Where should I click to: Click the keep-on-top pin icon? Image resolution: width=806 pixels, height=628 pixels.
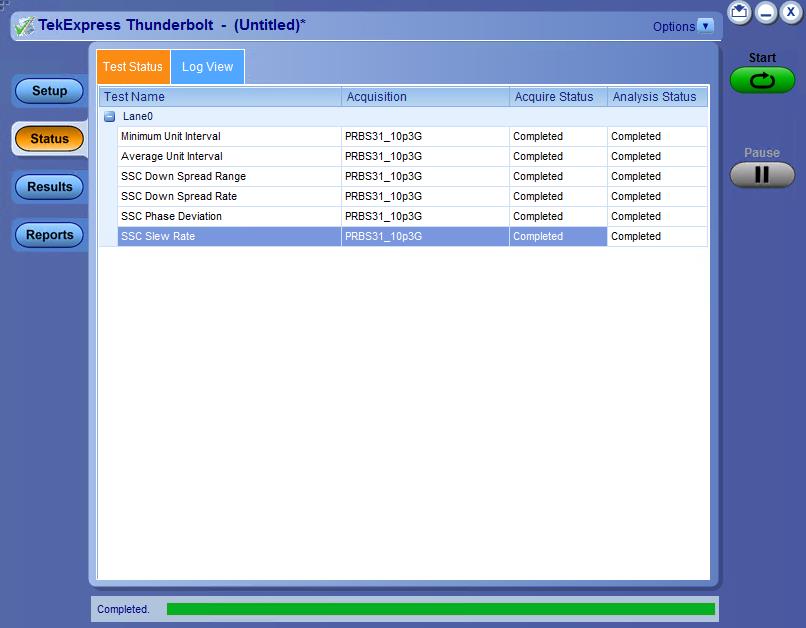click(739, 13)
